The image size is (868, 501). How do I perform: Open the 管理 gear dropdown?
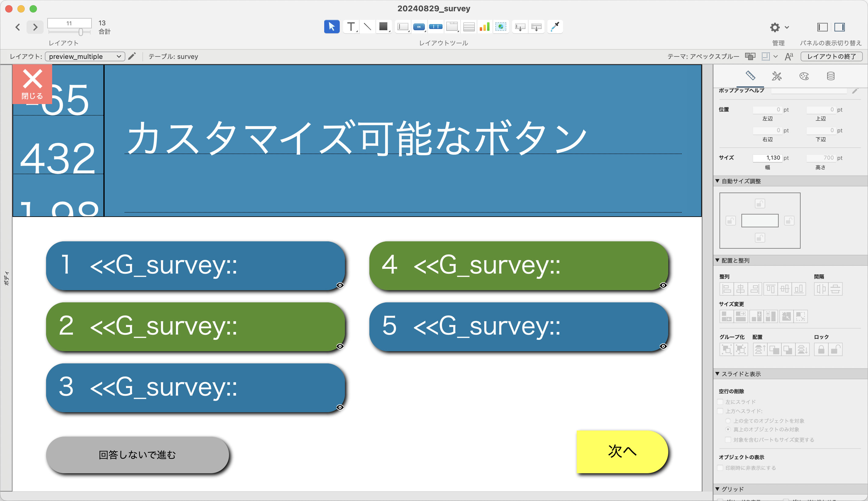[x=779, y=27]
